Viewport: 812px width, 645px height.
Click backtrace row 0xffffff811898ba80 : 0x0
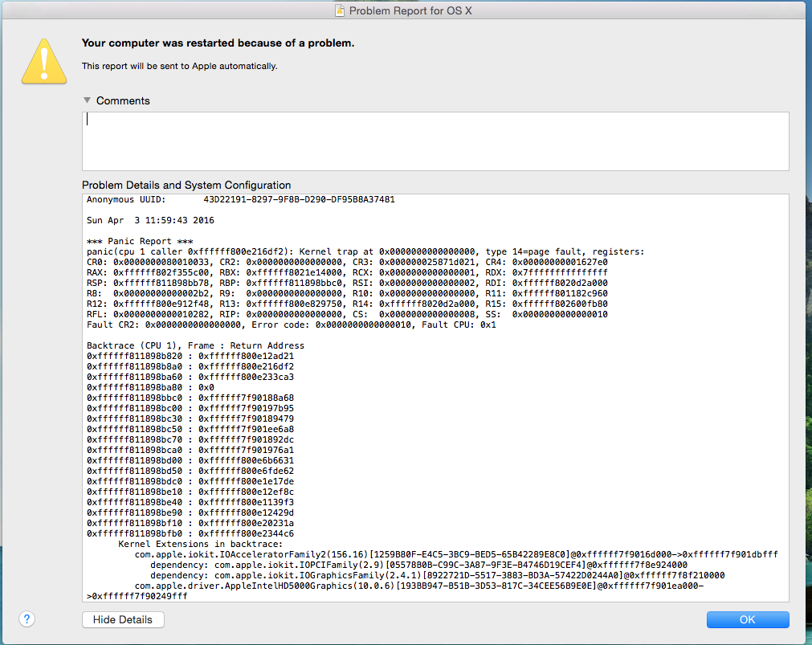150,387
